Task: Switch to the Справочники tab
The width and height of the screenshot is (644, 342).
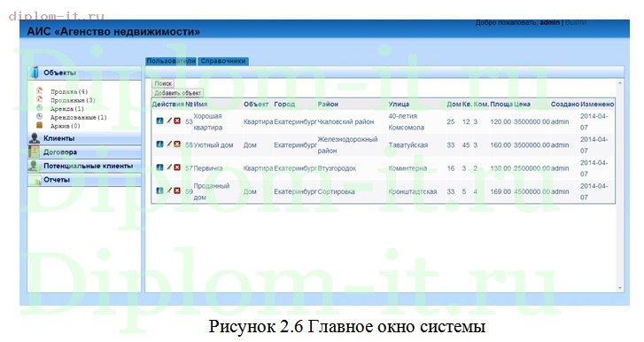Action: 223,61
